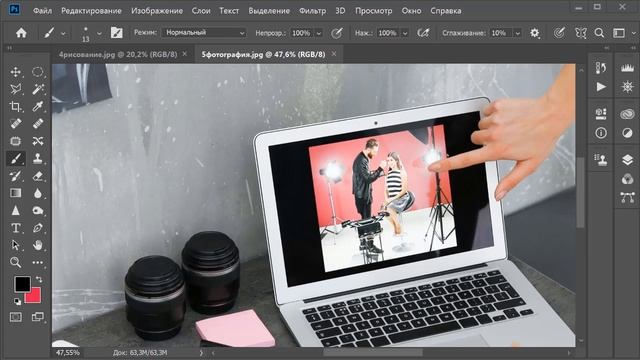Select the Move tool
The width and height of the screenshot is (640, 360).
(x=16, y=72)
